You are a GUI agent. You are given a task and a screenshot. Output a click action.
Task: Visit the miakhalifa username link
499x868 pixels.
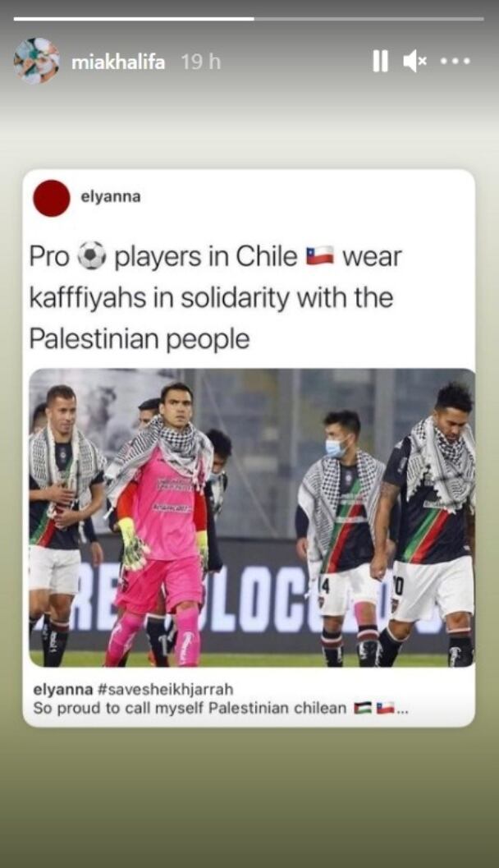[118, 62]
